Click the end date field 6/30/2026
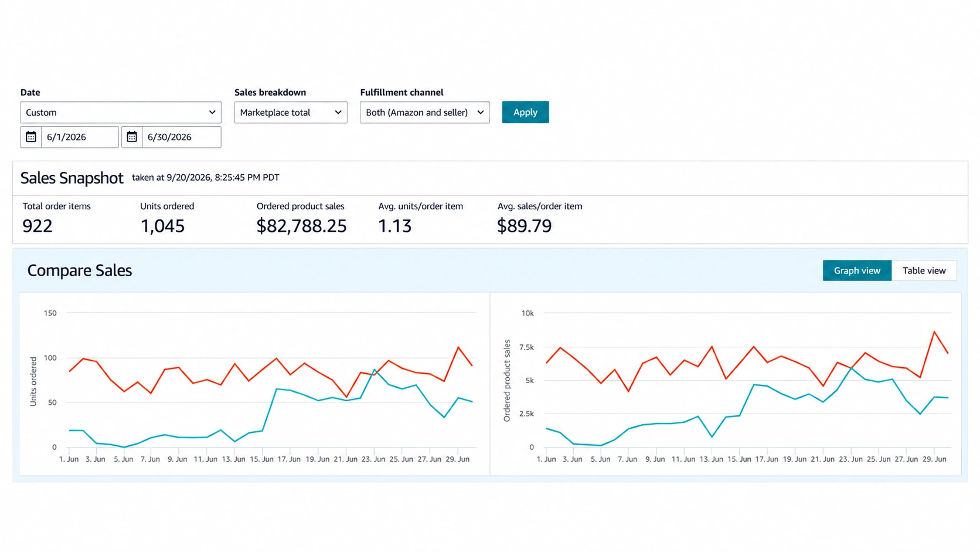This screenshot has width=980, height=552. [181, 137]
